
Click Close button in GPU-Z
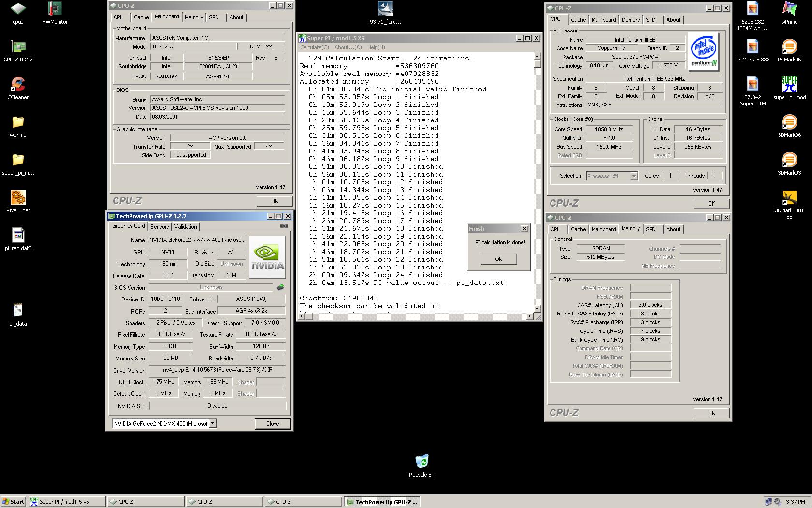273,424
